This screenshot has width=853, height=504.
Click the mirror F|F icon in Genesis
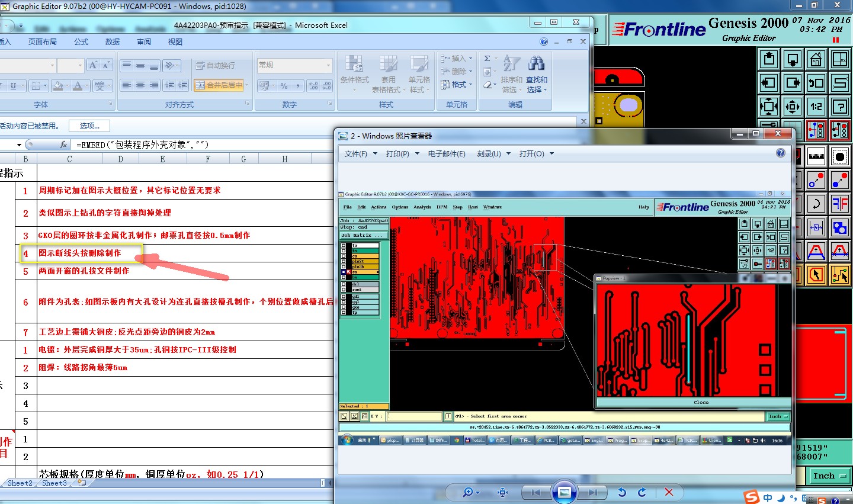(840, 204)
